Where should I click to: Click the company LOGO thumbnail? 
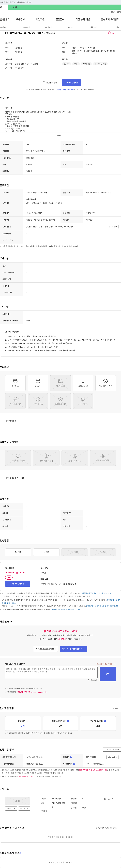tap(18, 801)
